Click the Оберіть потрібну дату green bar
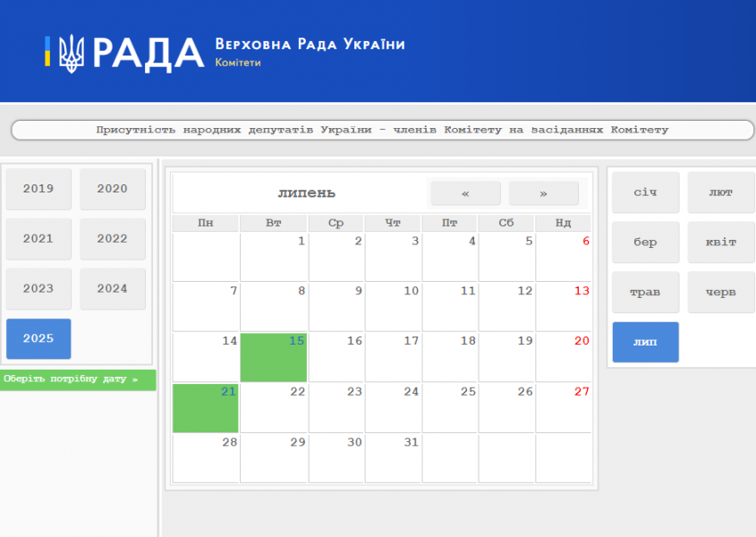756x537 pixels. pyautogui.click(x=78, y=379)
